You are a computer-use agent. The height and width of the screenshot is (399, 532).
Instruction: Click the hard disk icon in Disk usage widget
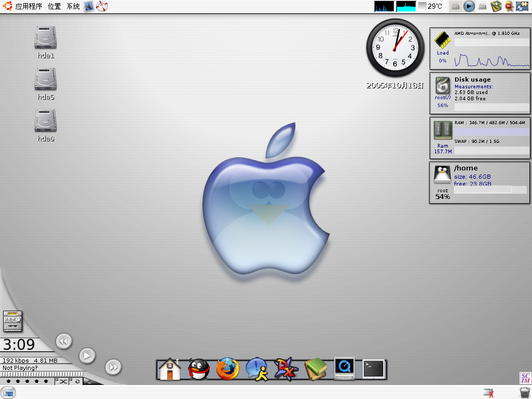point(443,85)
